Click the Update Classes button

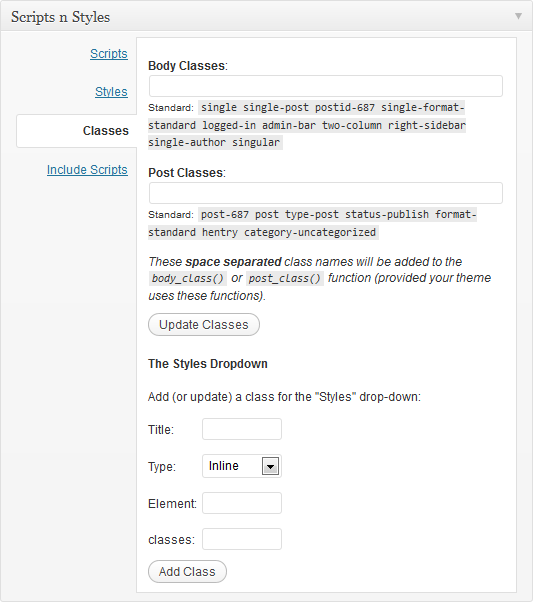pos(204,325)
